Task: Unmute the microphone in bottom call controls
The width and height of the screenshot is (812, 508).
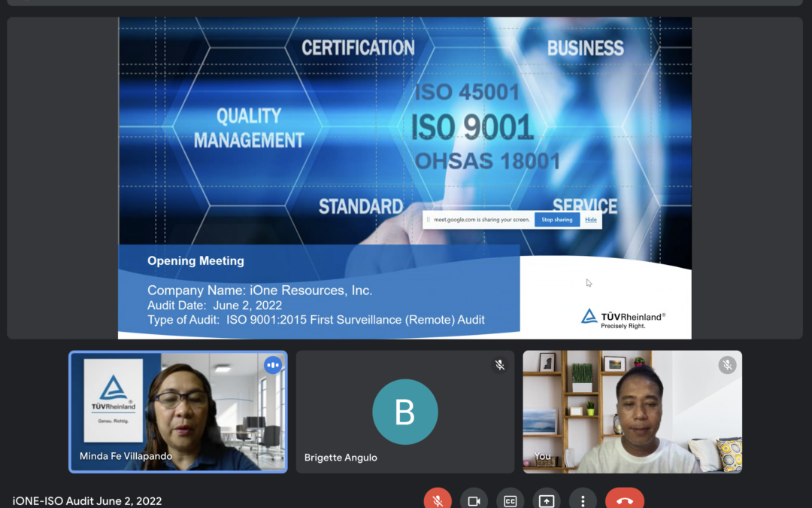Action: pos(438,500)
